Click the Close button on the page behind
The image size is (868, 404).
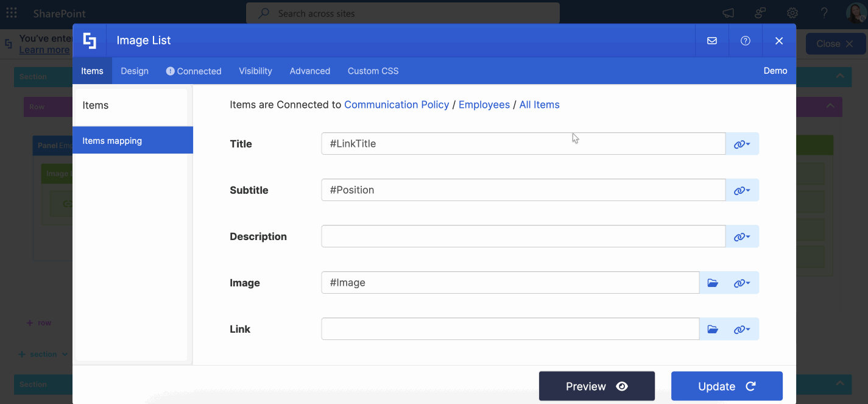click(836, 44)
